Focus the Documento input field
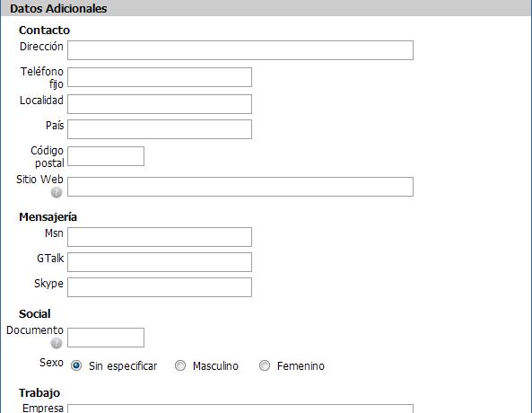This screenshot has height=413, width=532. [106, 338]
